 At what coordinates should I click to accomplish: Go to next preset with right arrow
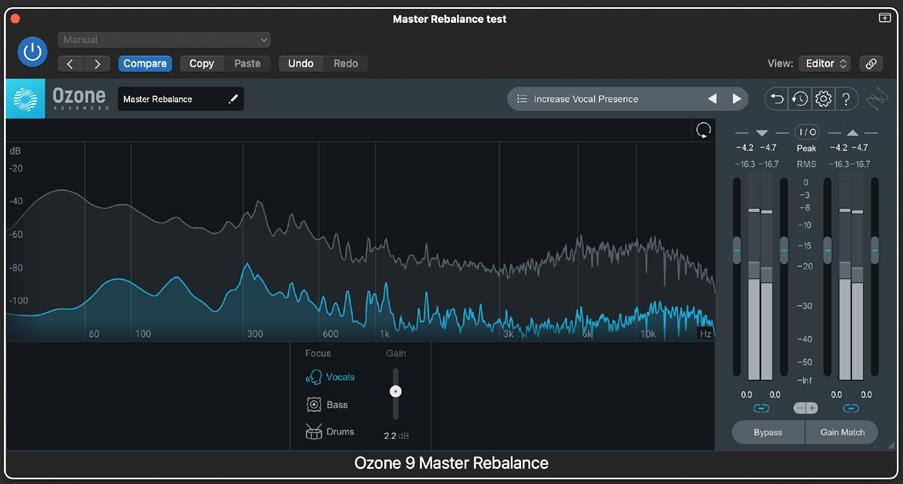97,64
